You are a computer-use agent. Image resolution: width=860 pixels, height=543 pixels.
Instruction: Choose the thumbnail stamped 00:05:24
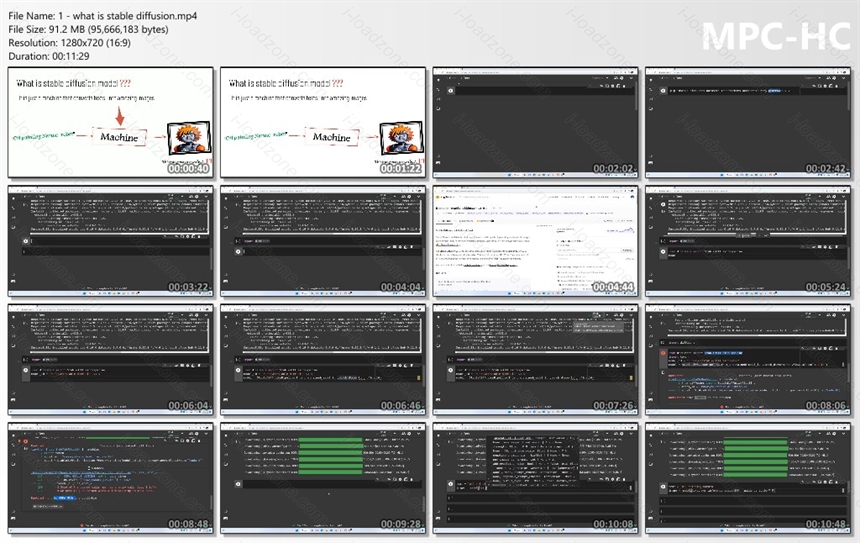pos(748,241)
